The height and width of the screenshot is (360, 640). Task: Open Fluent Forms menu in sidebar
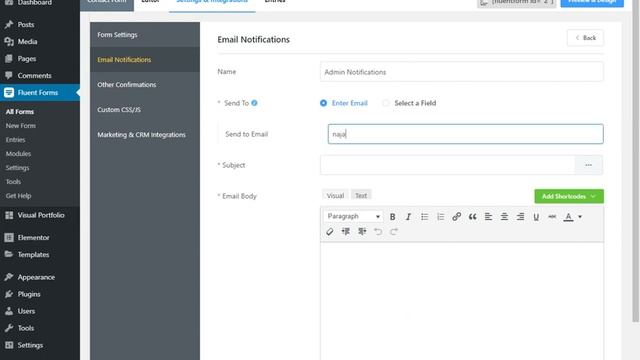(40, 93)
